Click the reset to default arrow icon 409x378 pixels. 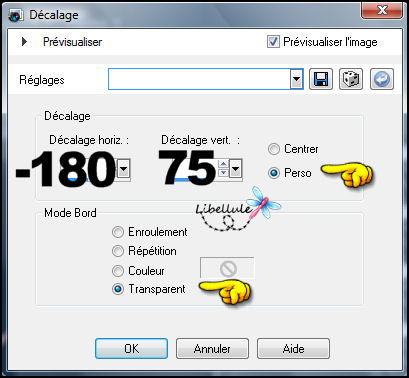(382, 79)
